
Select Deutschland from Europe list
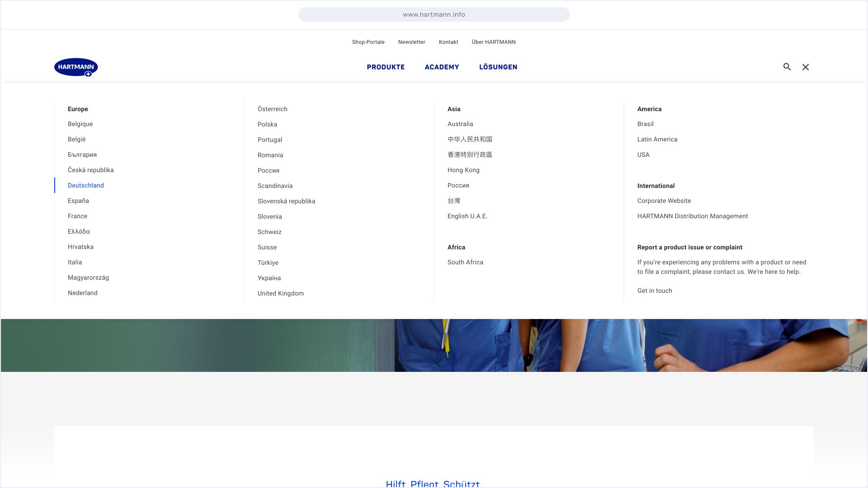coord(86,185)
